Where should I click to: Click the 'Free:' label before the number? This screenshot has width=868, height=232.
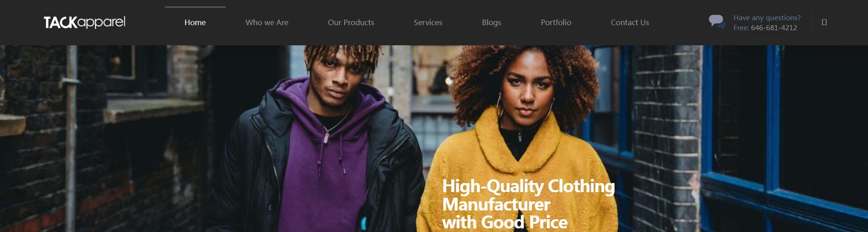pos(741,27)
